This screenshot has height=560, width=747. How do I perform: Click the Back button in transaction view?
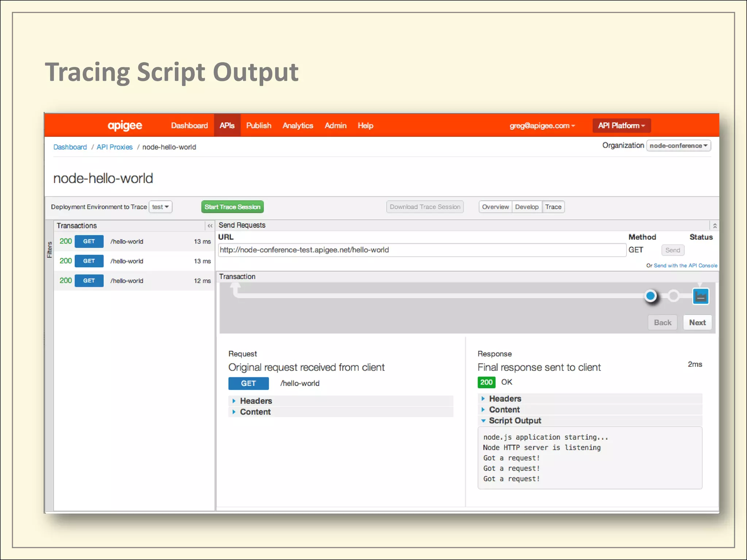pyautogui.click(x=662, y=323)
